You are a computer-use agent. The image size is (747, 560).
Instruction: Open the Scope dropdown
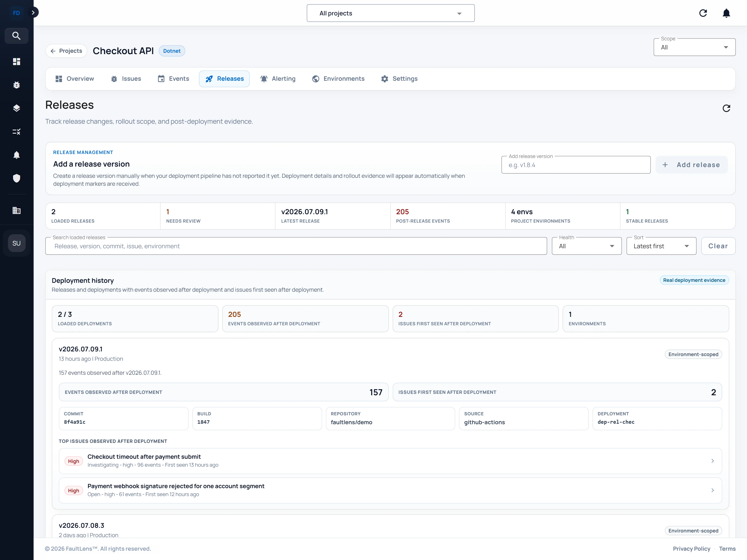(694, 47)
